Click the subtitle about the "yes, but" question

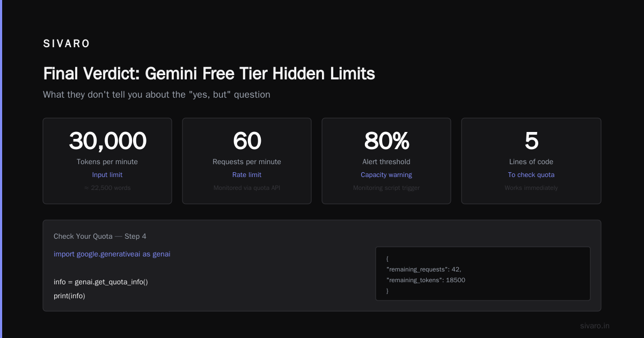pos(157,94)
